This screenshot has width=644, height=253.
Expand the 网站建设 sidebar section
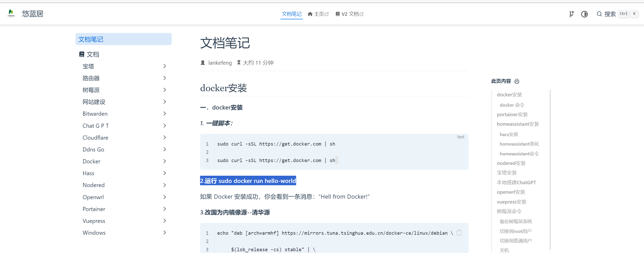tap(124, 102)
